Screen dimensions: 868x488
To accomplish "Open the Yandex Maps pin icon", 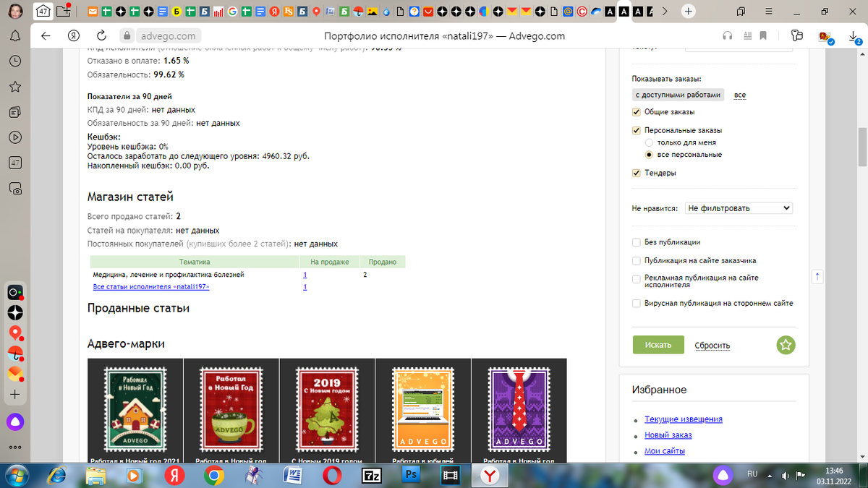I will (x=15, y=333).
